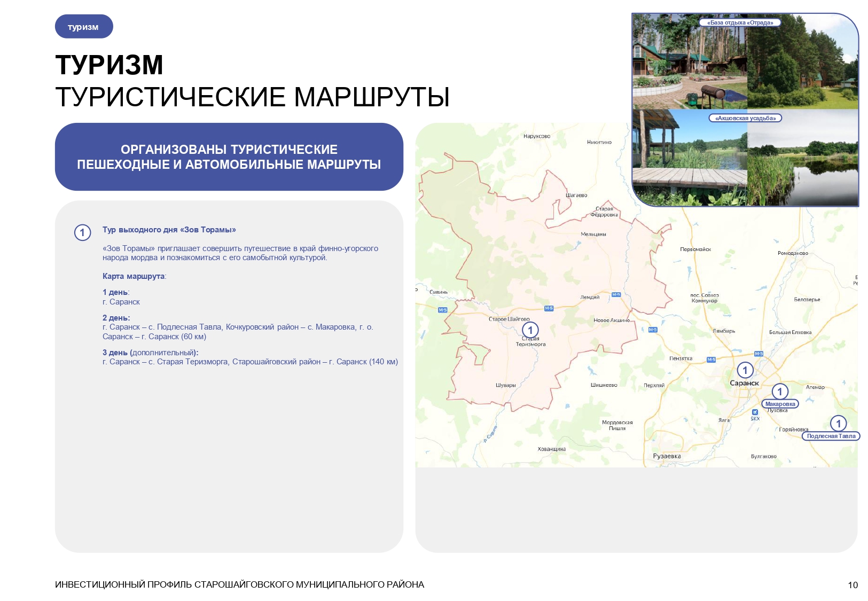This screenshot has height=601, width=868.
Task: Click Лямбирь label on the map
Action: click(724, 331)
